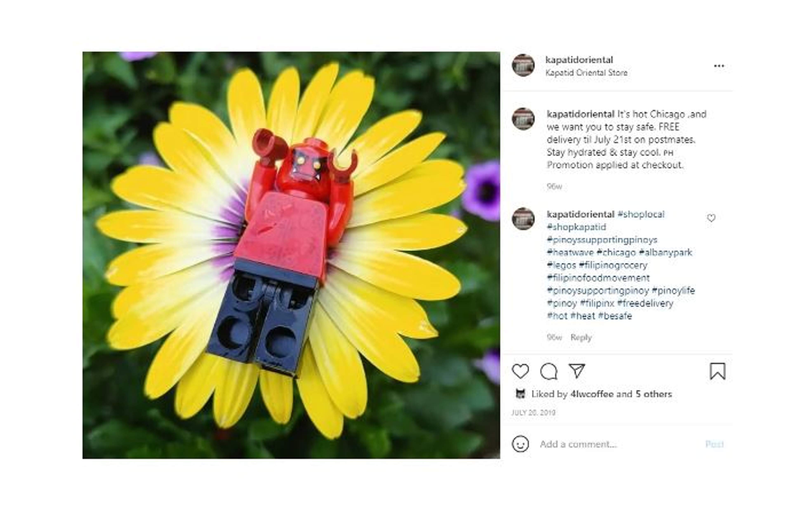
Task: Like the post with the heart icon
Action: tap(520, 371)
